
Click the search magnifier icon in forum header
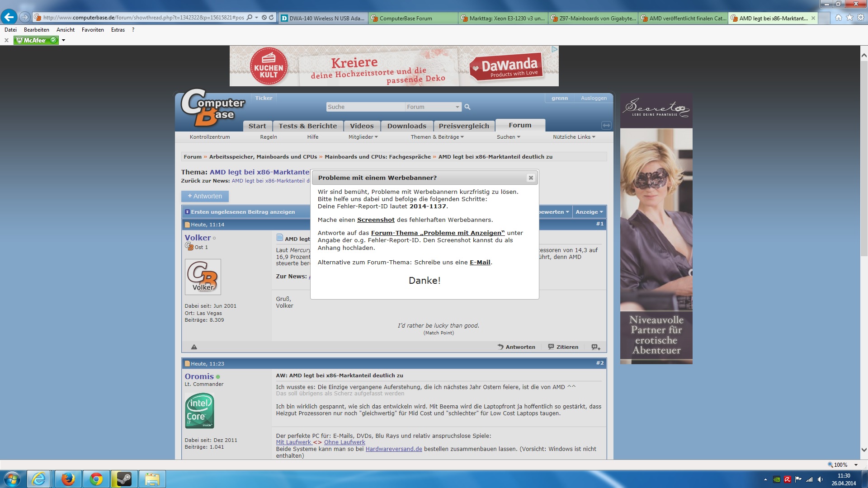click(x=467, y=107)
